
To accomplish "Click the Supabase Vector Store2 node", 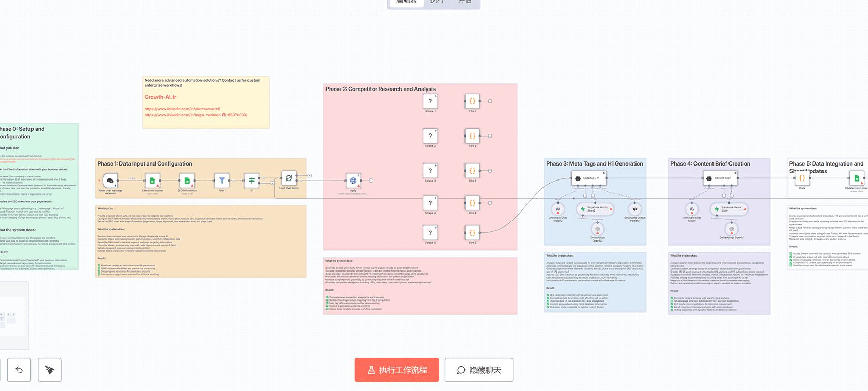I will pyautogui.click(x=595, y=209).
